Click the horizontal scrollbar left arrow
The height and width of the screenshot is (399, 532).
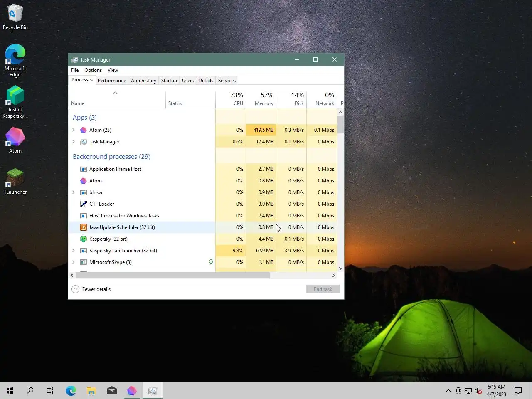click(x=72, y=276)
